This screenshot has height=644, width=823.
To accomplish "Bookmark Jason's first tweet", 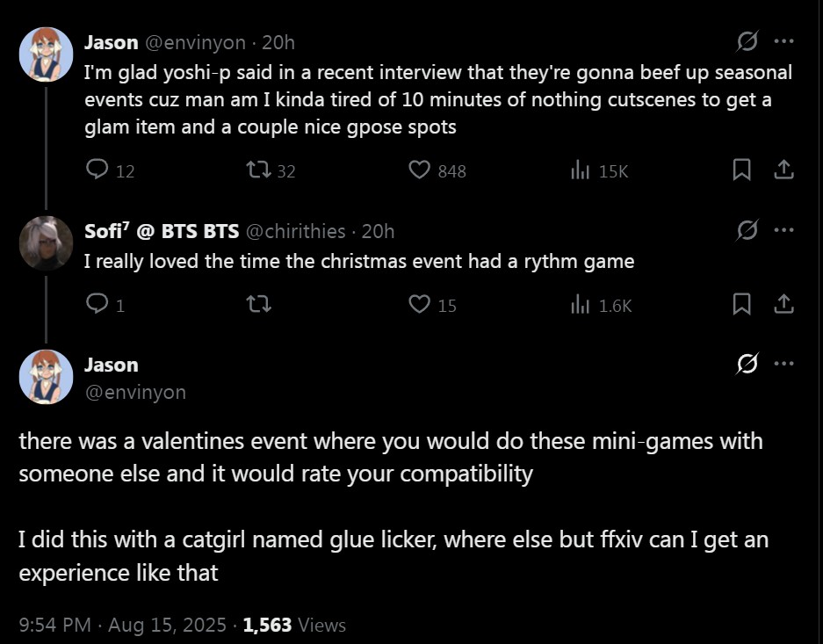I will point(742,170).
